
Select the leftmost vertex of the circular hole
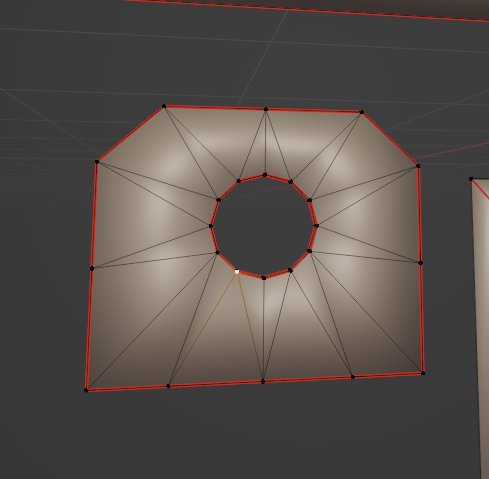211,226
